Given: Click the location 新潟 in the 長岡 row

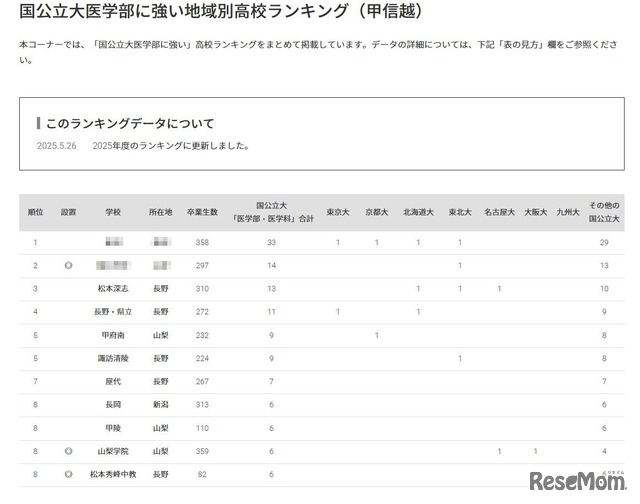Looking at the screenshot, I should [160, 404].
